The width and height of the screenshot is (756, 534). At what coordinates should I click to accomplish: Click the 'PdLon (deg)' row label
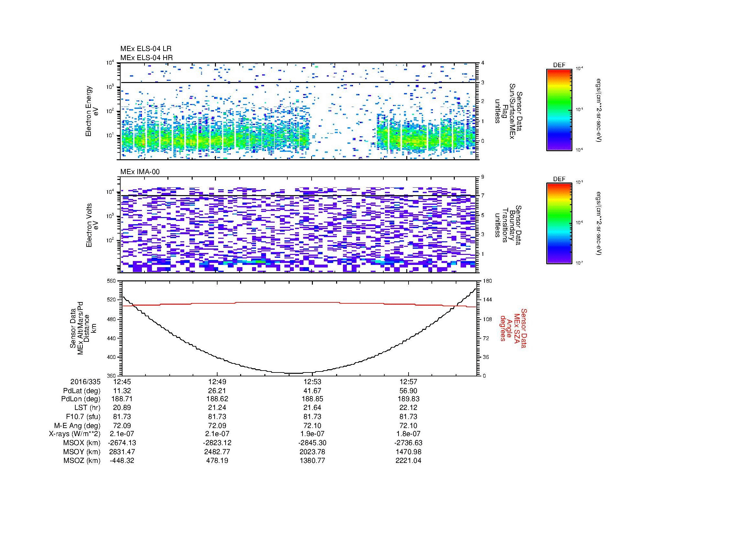81,399
